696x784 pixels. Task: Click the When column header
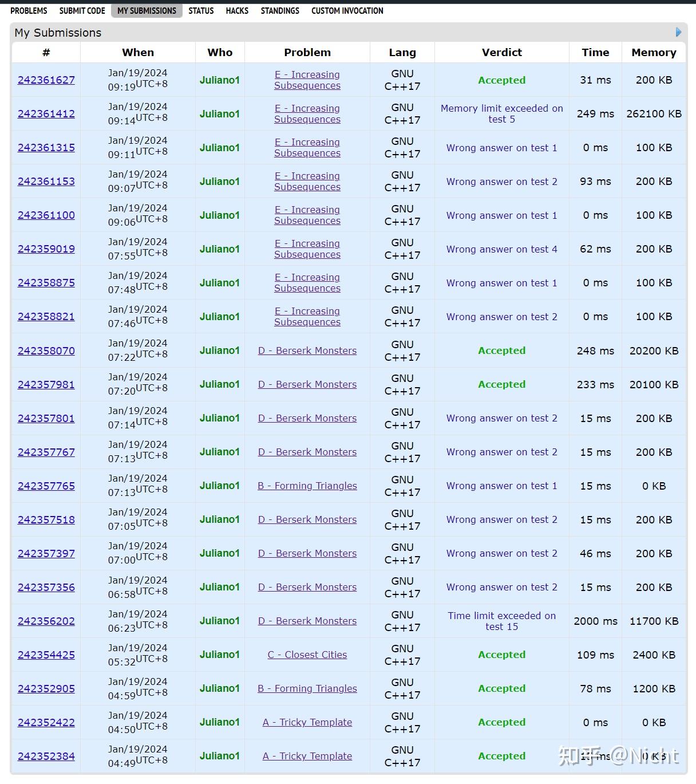[137, 52]
